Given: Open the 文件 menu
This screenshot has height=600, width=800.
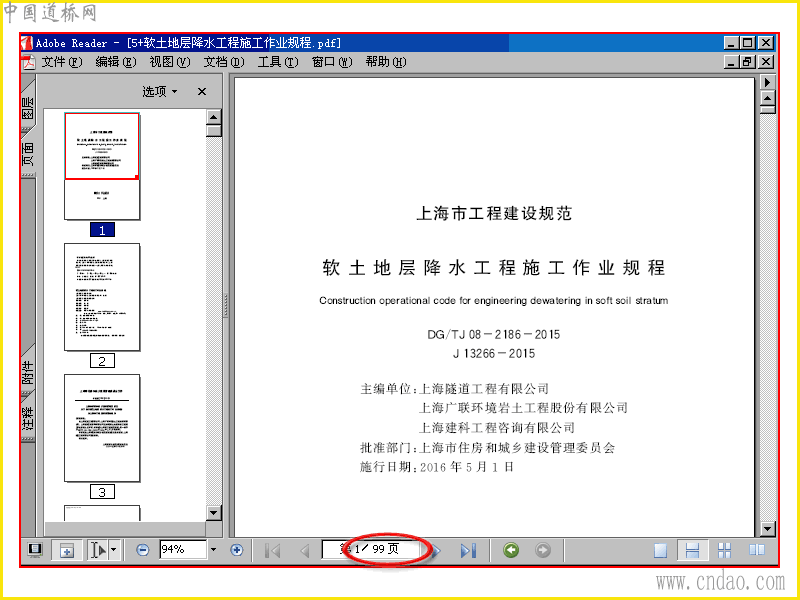Looking at the screenshot, I should [61, 62].
